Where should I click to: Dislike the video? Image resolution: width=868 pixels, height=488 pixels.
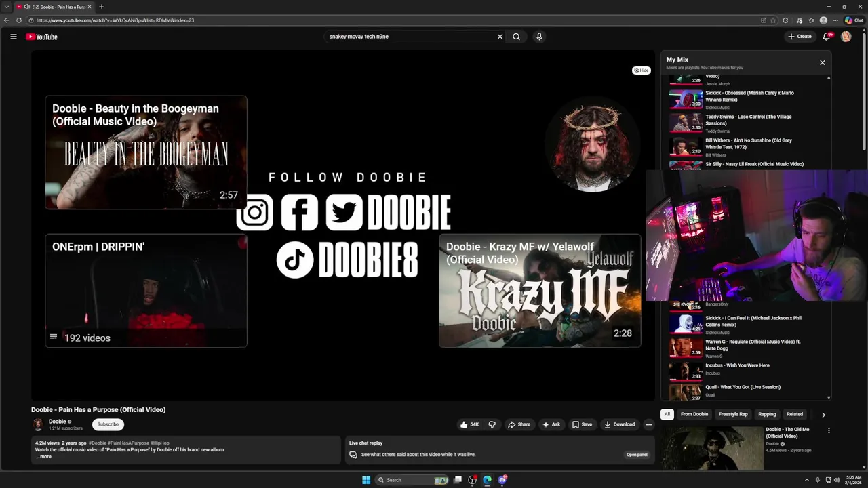click(492, 424)
